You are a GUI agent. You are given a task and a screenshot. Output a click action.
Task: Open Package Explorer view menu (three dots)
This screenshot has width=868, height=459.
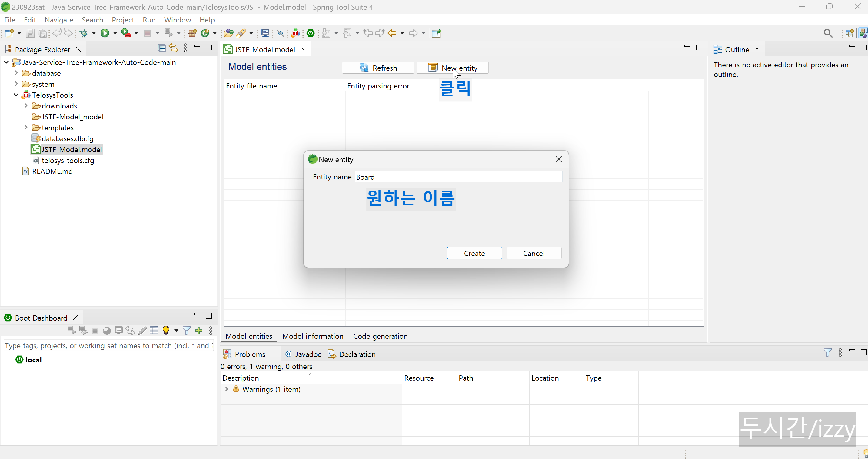185,48
